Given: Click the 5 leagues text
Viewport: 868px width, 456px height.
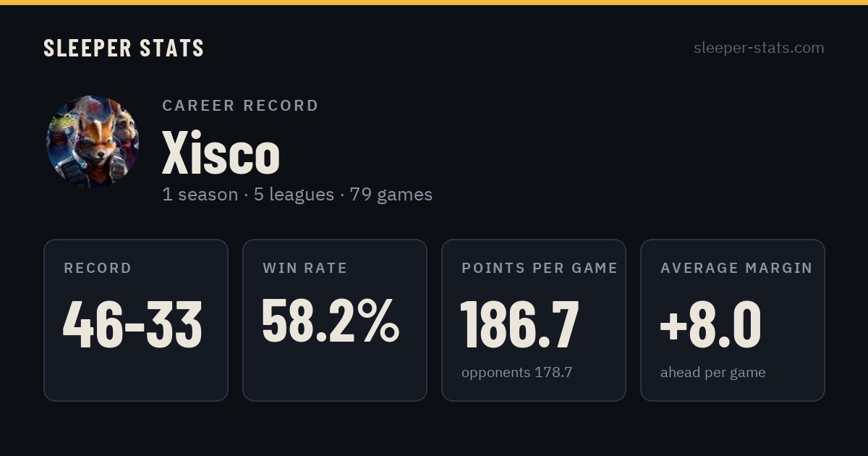Looking at the screenshot, I should tap(294, 195).
